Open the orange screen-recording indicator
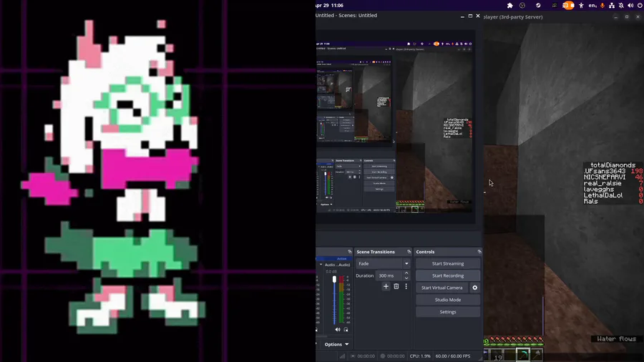644x362 pixels. point(568,5)
